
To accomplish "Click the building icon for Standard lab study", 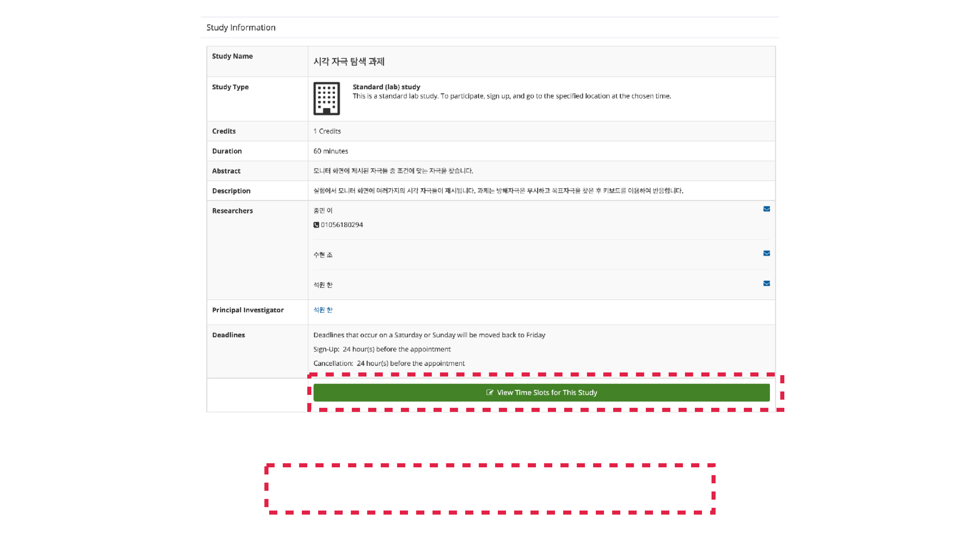I will (326, 99).
